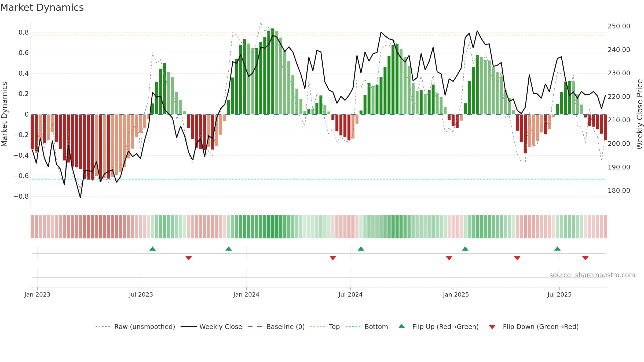
Task: Click the Weekly Close Price axis title
Action: click(x=640, y=114)
